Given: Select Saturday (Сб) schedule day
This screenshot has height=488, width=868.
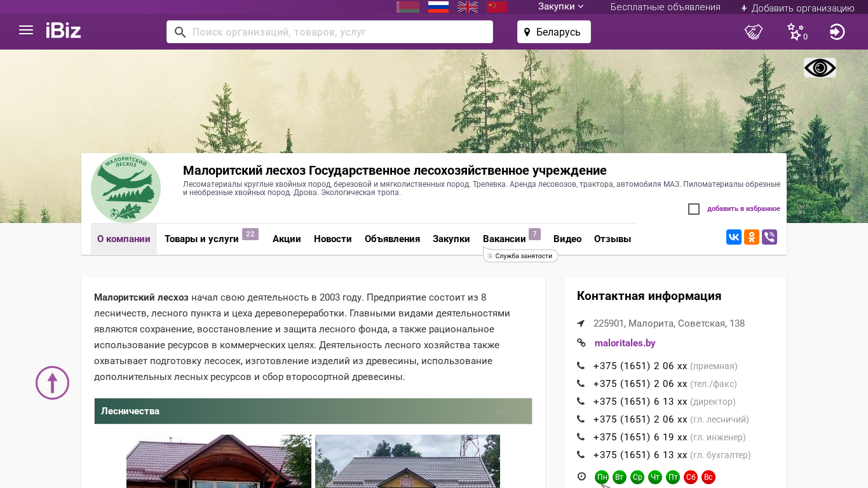Looking at the screenshot, I should point(691,477).
